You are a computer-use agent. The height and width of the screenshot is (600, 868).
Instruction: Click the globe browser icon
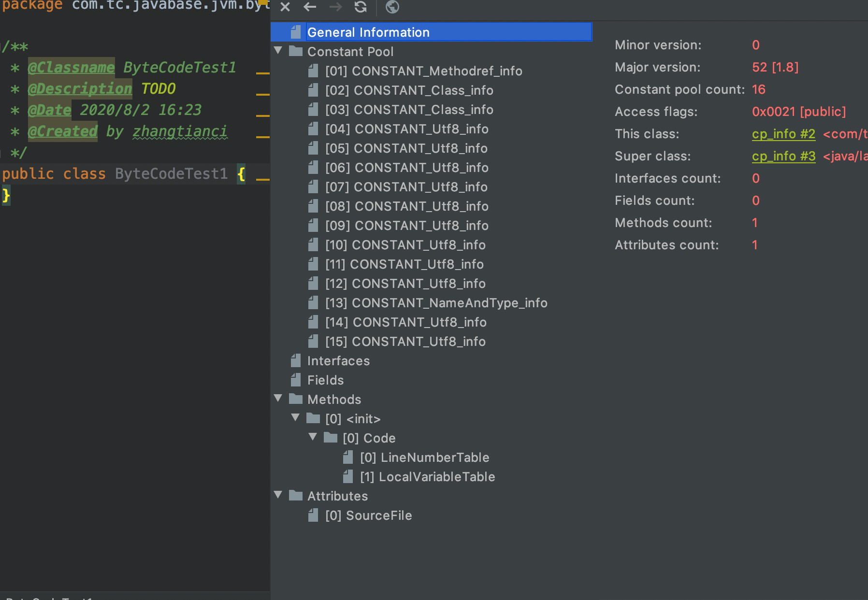[x=392, y=7]
